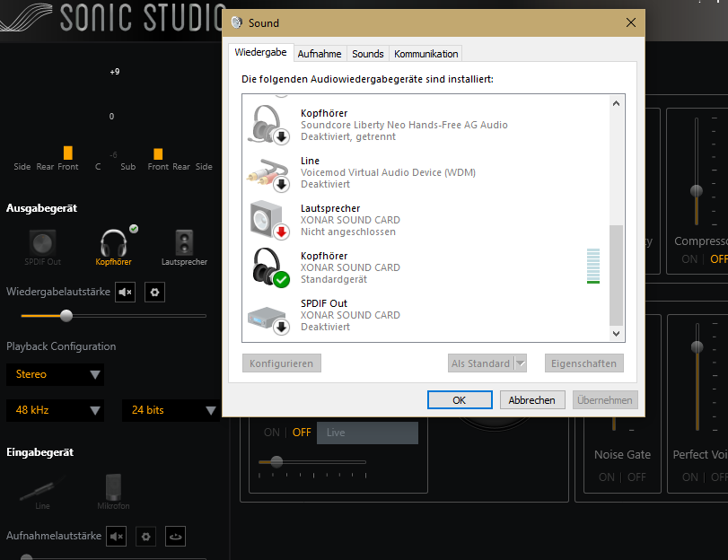Select the SPDIF Out output device icon in Sonic Studio
The height and width of the screenshot is (560, 728).
[x=43, y=243]
